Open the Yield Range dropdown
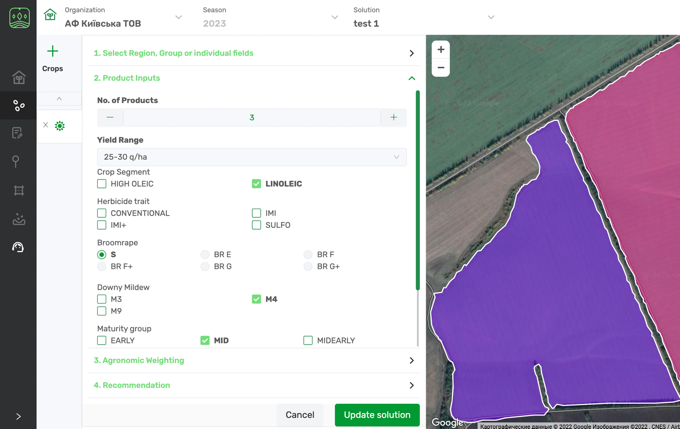Image resolution: width=680 pixels, height=429 pixels. point(251,157)
